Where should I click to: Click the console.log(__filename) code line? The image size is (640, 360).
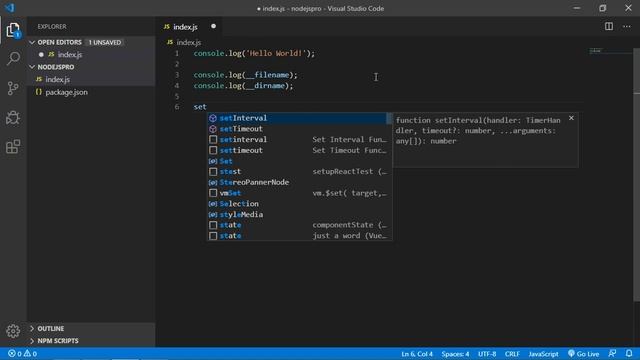coord(246,75)
